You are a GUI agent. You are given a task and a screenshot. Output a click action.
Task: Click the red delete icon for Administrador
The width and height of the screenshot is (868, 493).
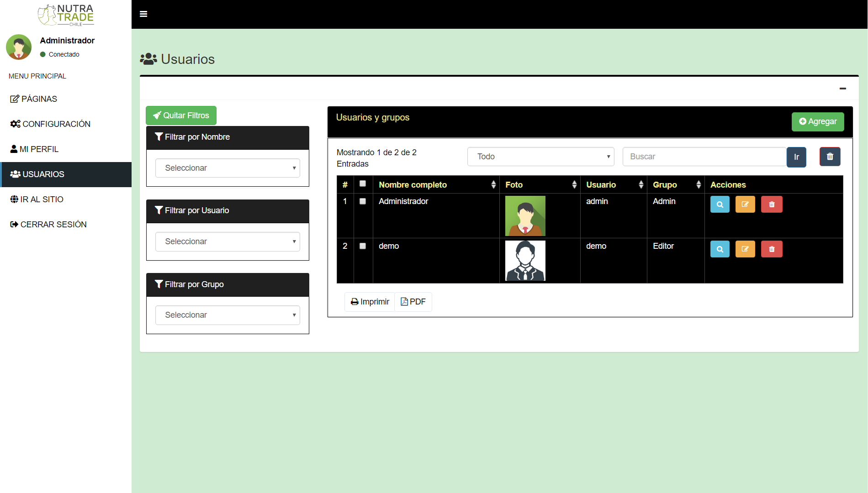point(771,205)
